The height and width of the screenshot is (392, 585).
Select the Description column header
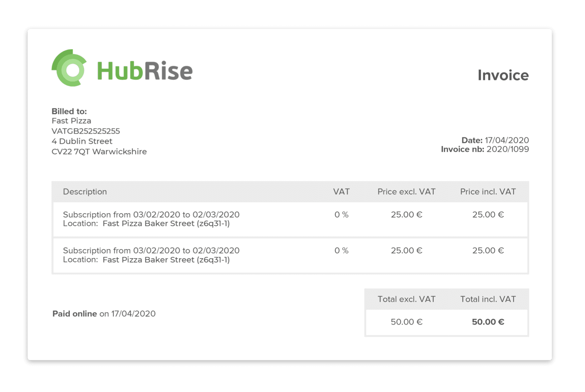coord(85,191)
